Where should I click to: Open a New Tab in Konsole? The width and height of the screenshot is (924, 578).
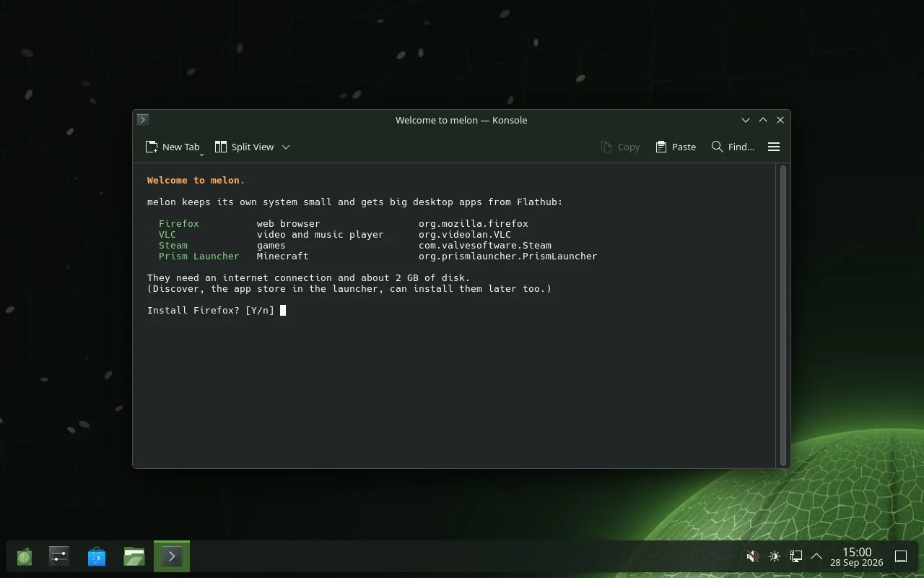(x=173, y=147)
